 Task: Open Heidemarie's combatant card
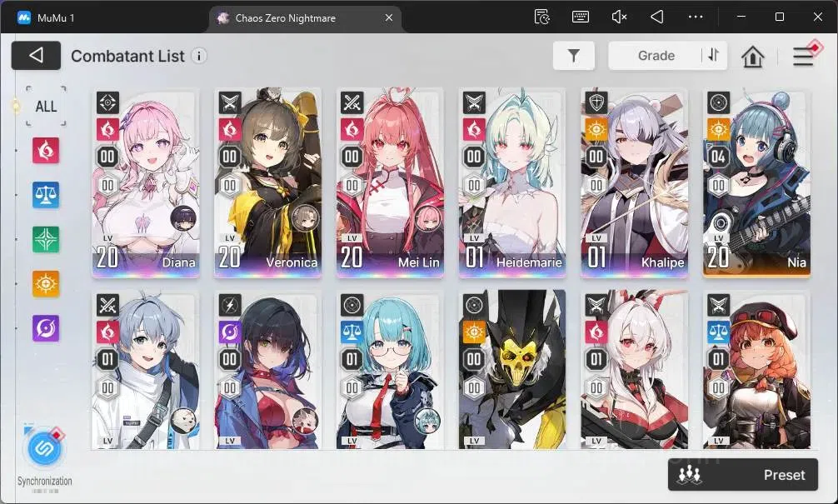(x=512, y=183)
